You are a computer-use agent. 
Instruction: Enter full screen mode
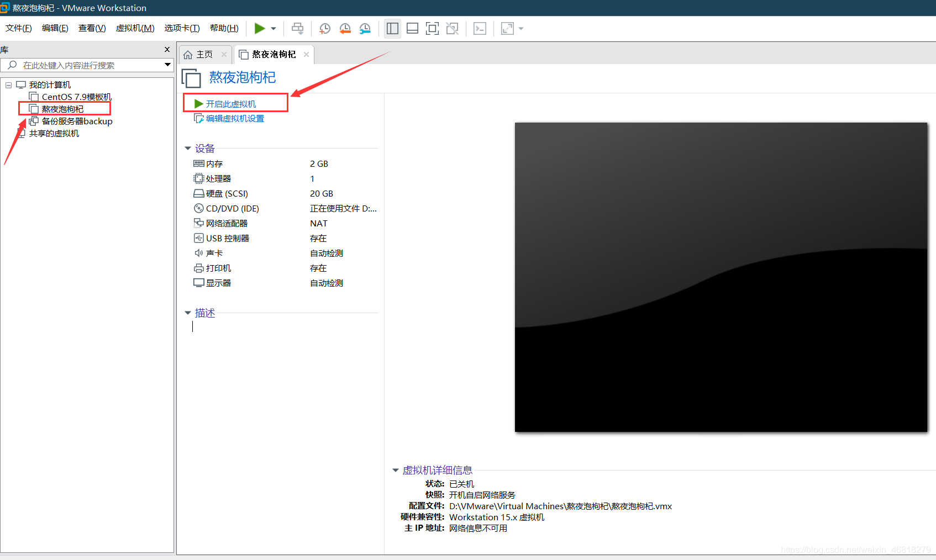tap(432, 28)
